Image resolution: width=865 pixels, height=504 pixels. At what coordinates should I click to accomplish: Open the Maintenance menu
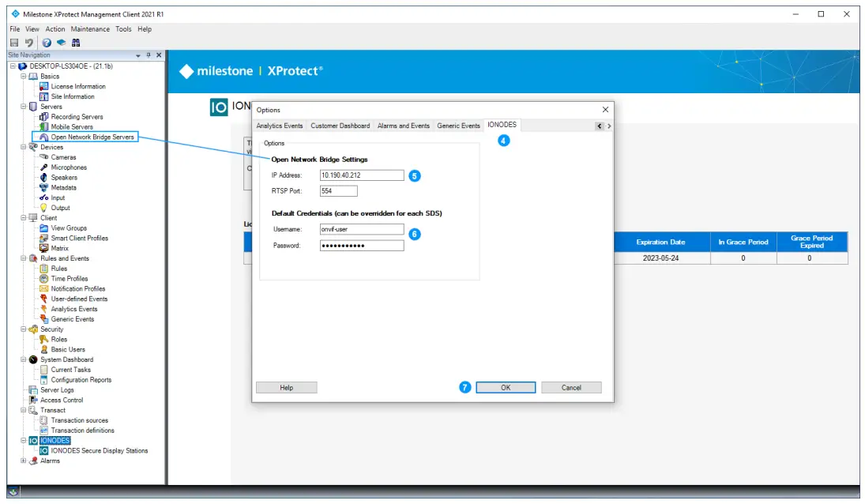click(90, 28)
